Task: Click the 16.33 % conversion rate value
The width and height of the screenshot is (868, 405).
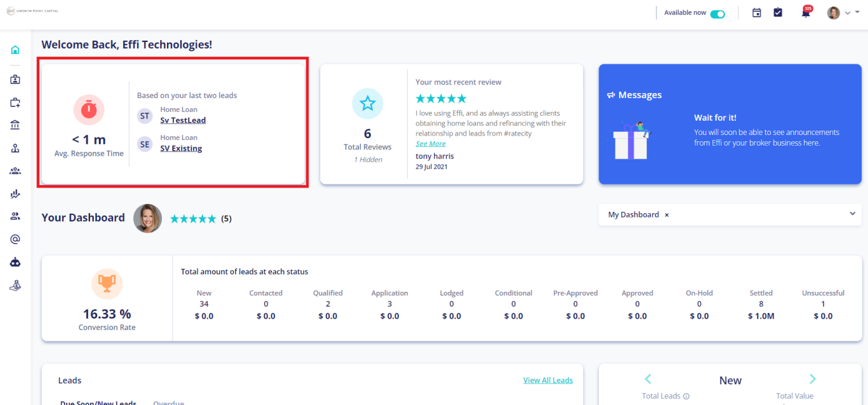Action: click(x=107, y=314)
